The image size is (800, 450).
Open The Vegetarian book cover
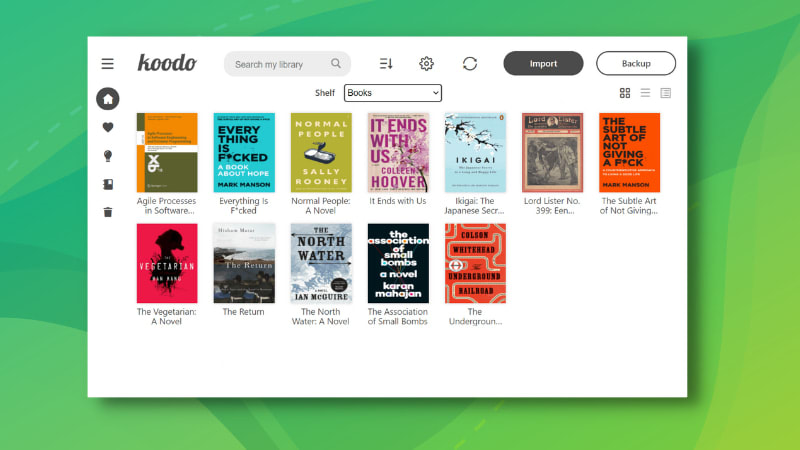167,263
